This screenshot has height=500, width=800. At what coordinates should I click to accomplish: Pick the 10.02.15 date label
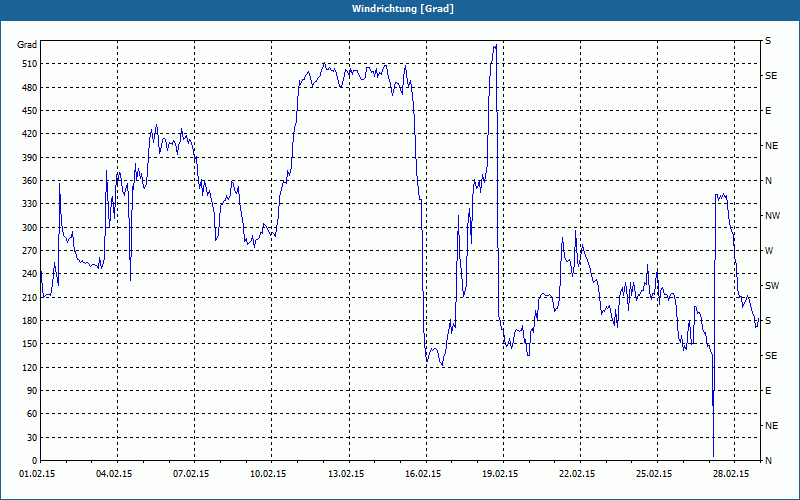coord(268,474)
